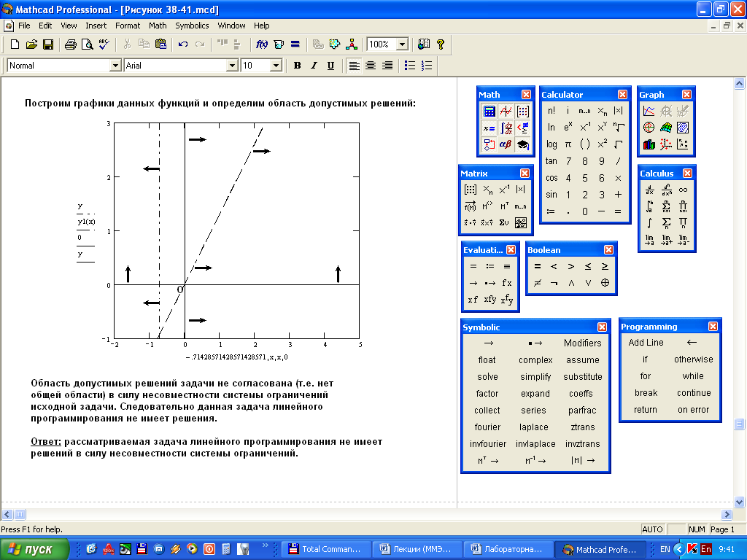The height and width of the screenshot is (560, 747).
Task: Insert 3D bar plot from Graph palette
Action: (649, 144)
